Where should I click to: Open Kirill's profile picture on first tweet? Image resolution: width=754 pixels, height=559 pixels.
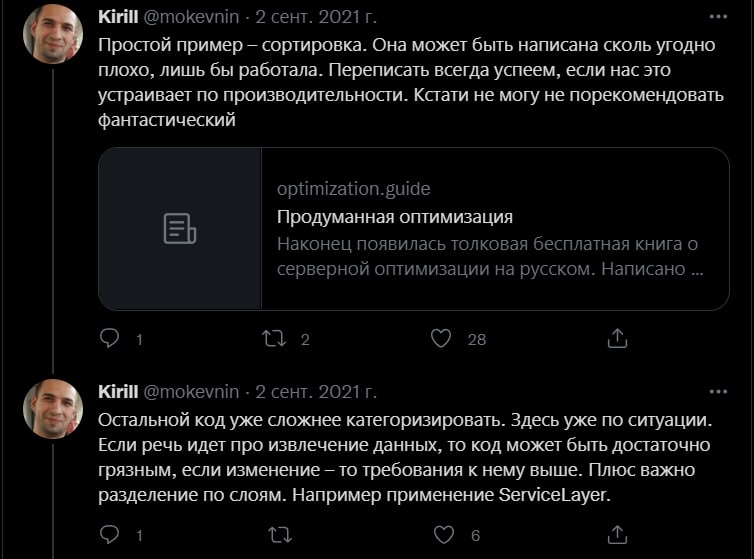coord(53,34)
